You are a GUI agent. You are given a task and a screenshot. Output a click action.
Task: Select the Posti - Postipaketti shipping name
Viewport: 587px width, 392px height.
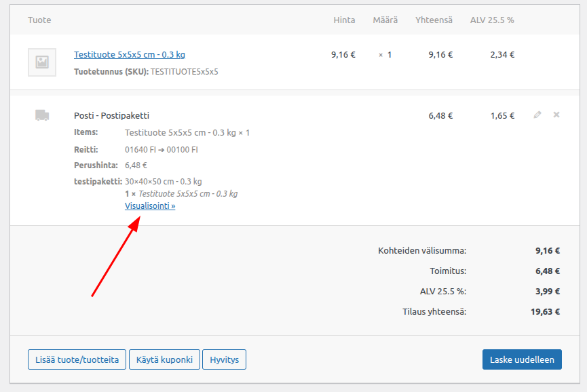click(111, 115)
